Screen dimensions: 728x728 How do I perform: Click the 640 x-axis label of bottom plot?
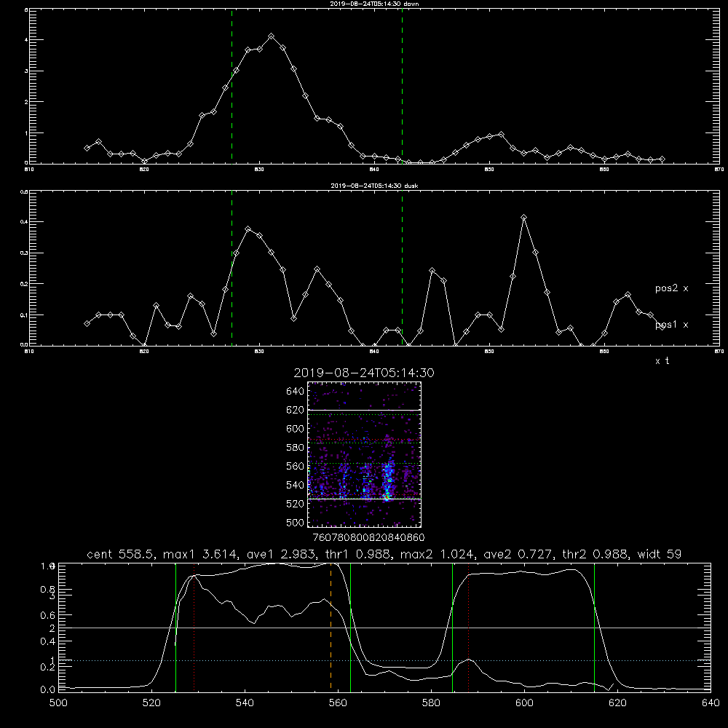coord(711,703)
